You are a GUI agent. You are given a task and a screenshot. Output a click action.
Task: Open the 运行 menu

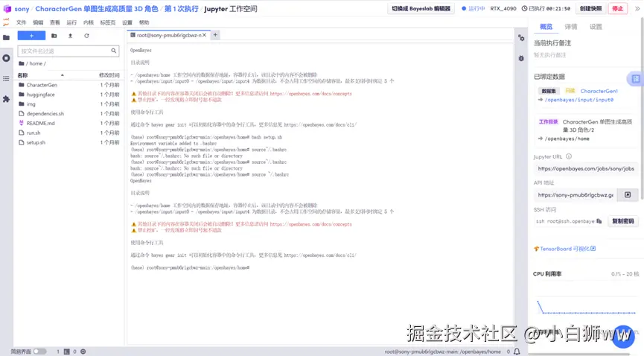[x=71, y=22]
